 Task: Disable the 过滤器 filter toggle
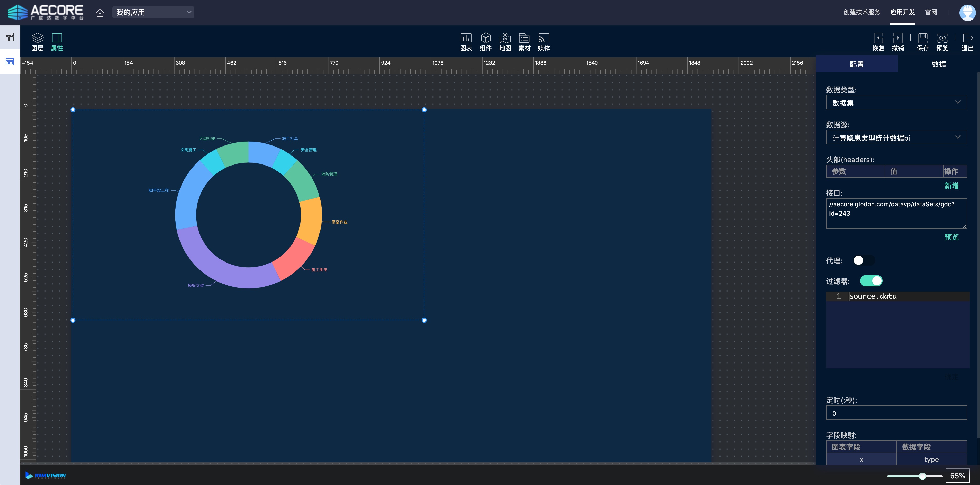click(871, 281)
